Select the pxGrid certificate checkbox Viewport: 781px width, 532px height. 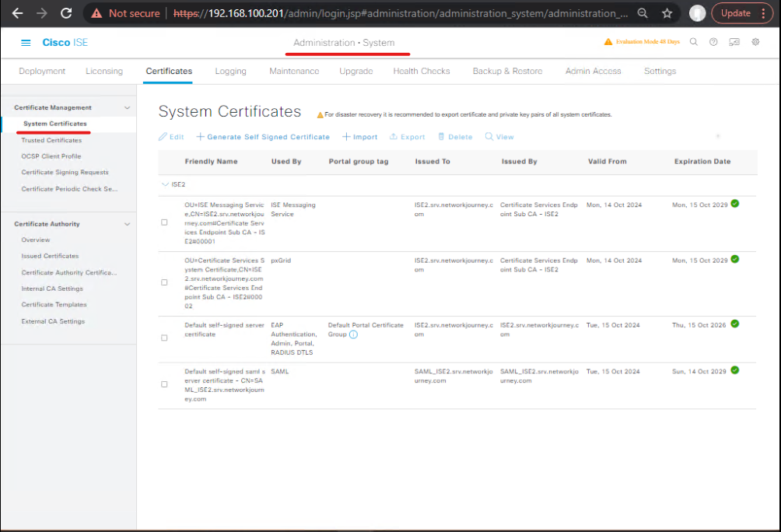tap(164, 282)
